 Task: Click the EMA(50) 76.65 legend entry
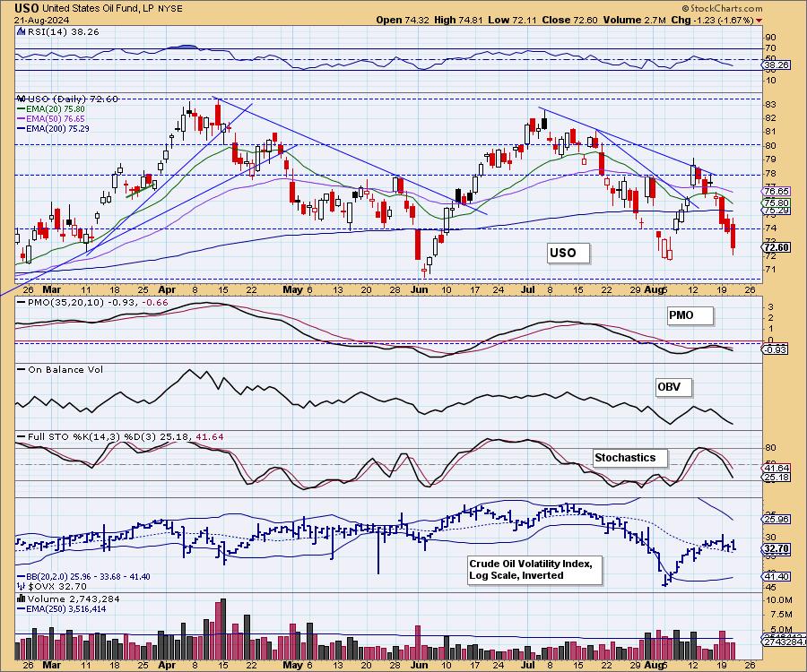coord(51,119)
